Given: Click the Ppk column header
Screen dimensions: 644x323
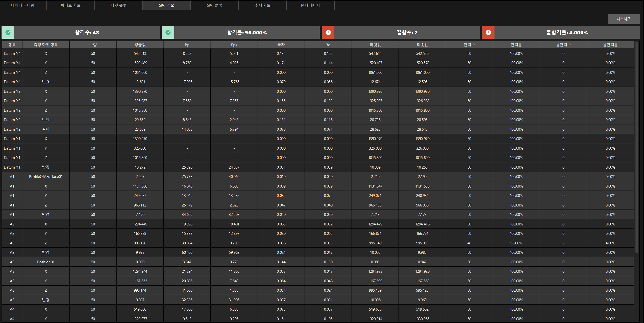Looking at the screenshot, I should point(234,45).
